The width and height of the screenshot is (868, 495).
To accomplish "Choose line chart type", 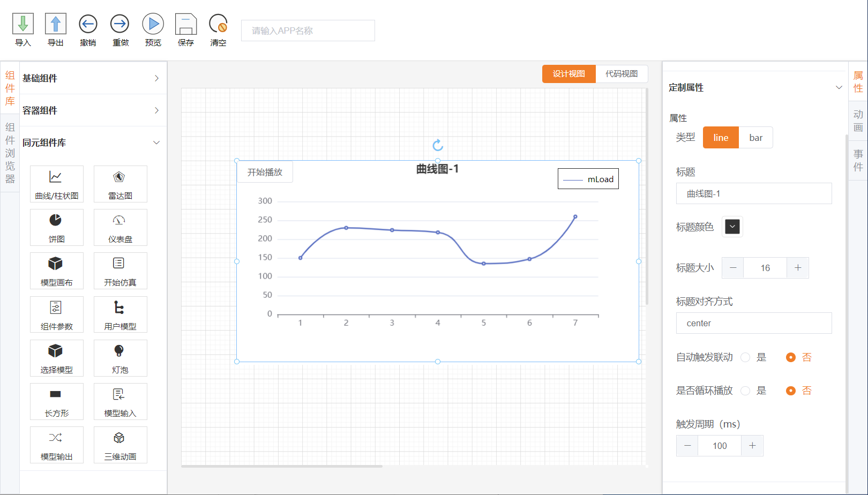I will [721, 138].
